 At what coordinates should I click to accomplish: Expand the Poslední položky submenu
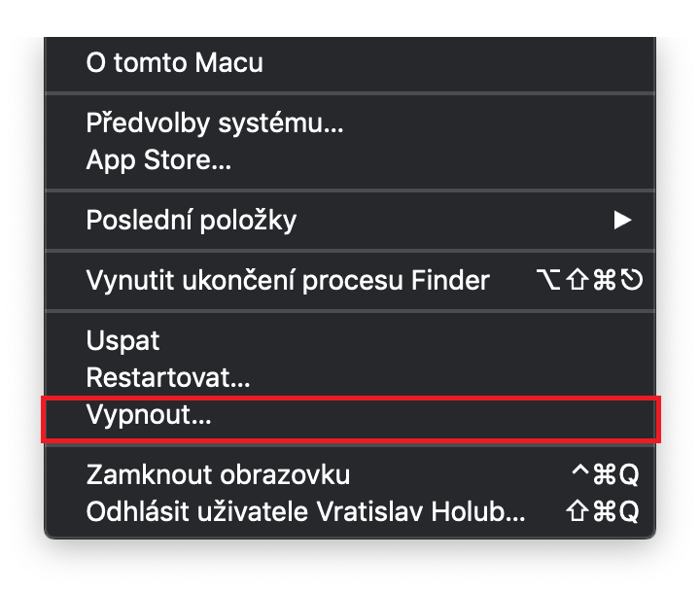click(192, 221)
